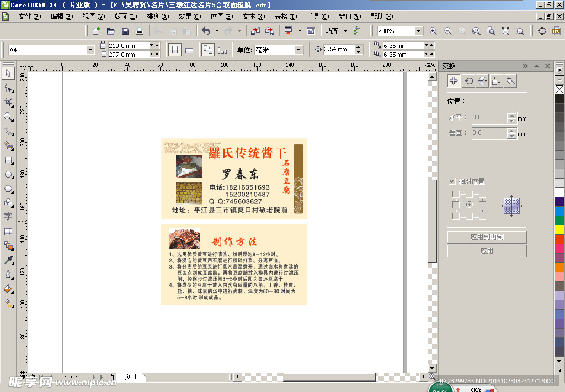This screenshot has height=392, width=565.
Task: Expand the A4 paper size dropdown
Action: click(90, 50)
